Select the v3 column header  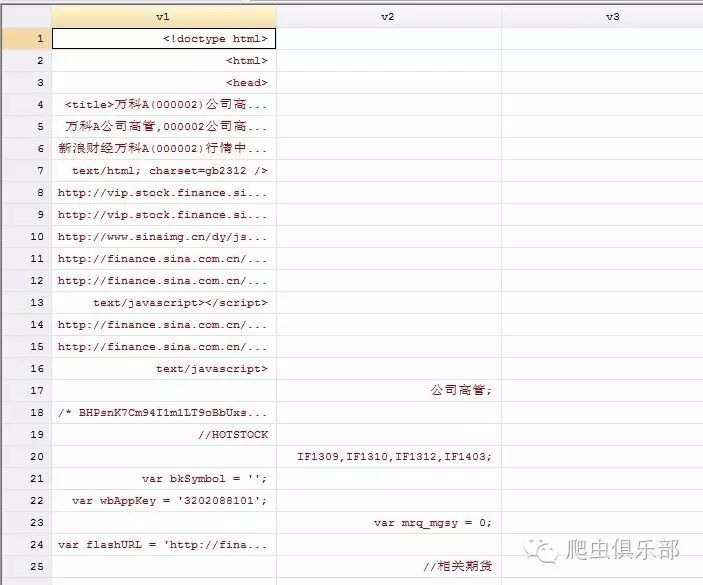[602, 17]
